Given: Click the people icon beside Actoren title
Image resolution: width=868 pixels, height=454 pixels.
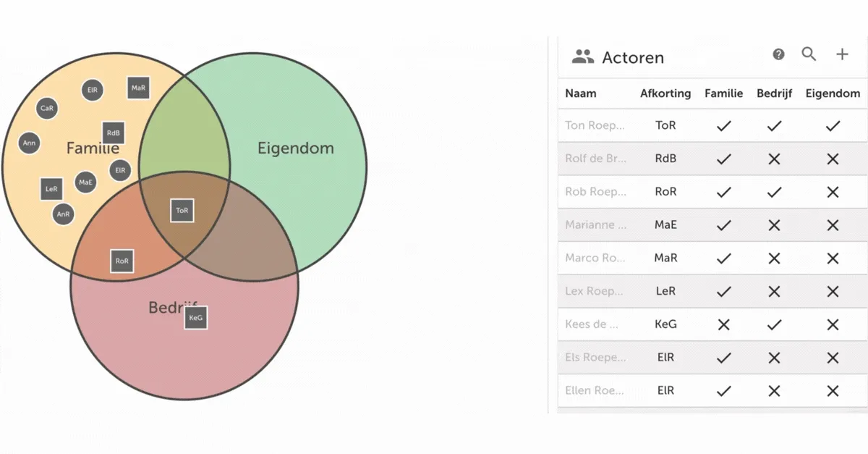Looking at the screenshot, I should tap(582, 57).
